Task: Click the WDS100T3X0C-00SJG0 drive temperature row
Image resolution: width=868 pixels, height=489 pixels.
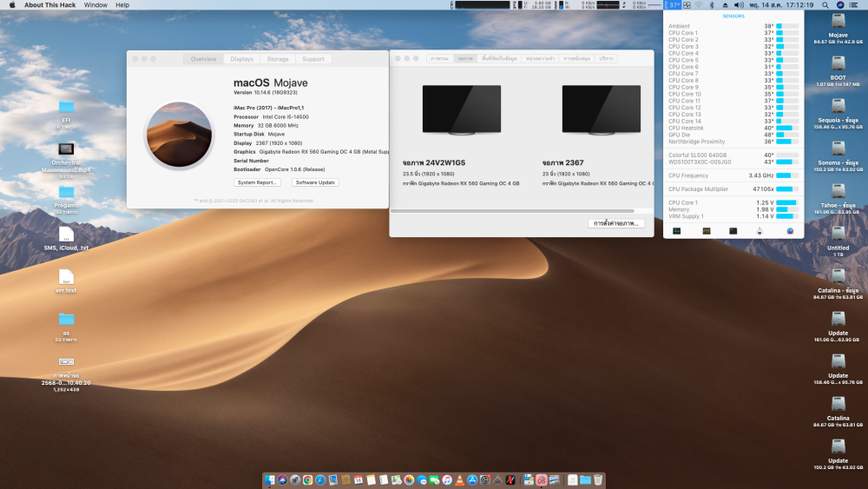Action: tap(733, 162)
